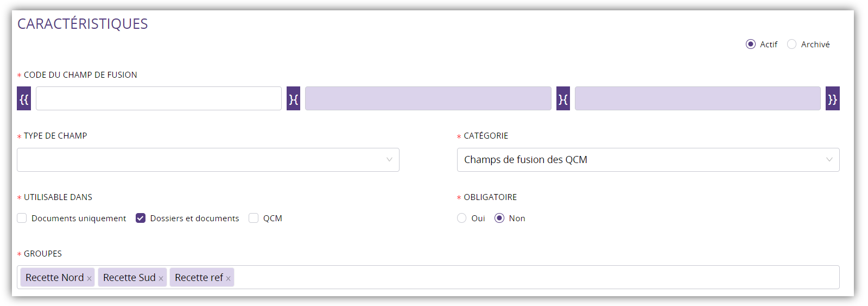Check the Documents uniquement checkbox
Image resolution: width=868 pixels, height=306 pixels.
[22, 218]
